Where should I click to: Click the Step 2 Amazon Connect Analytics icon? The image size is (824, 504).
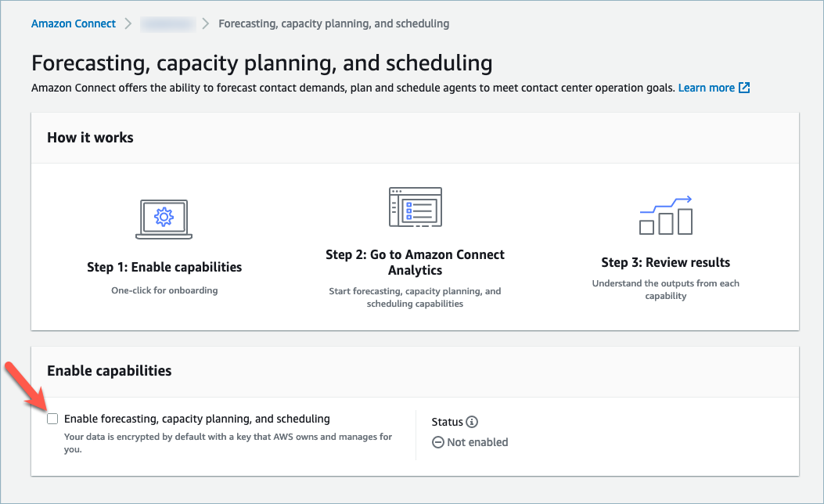tap(415, 207)
